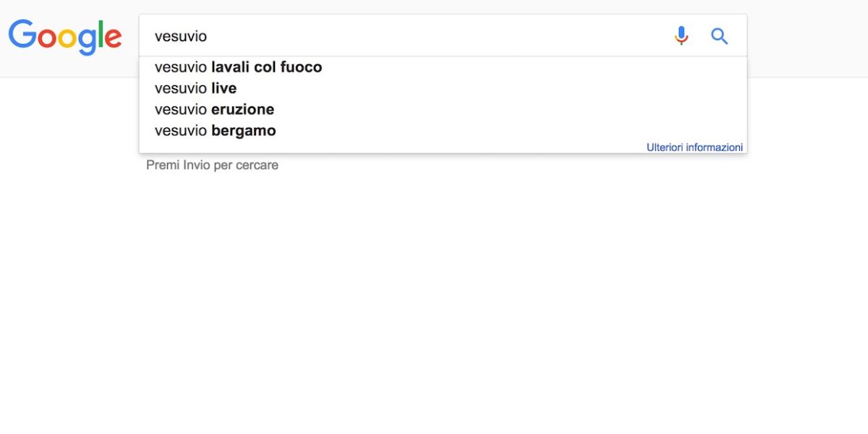
Task: Open the "Ulteriori informazioni" link
Action: [694, 147]
